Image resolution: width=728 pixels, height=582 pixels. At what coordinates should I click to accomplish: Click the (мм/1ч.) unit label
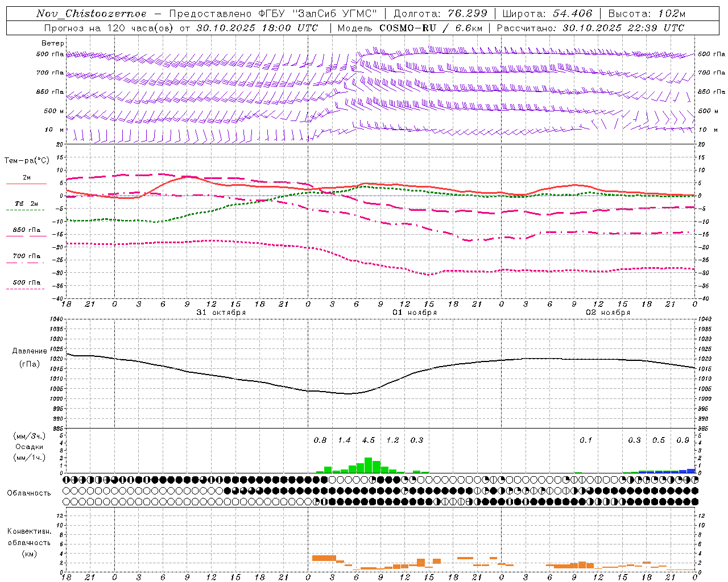[x=29, y=457]
